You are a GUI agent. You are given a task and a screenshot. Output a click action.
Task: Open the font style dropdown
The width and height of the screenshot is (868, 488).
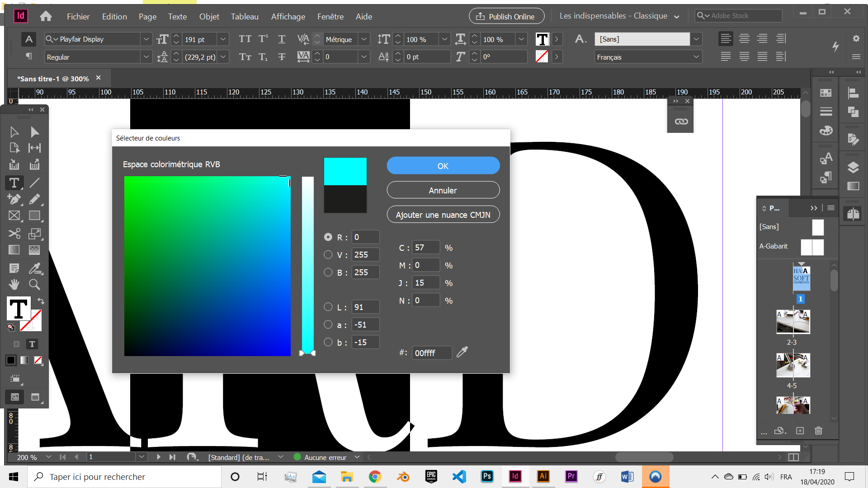click(x=146, y=57)
